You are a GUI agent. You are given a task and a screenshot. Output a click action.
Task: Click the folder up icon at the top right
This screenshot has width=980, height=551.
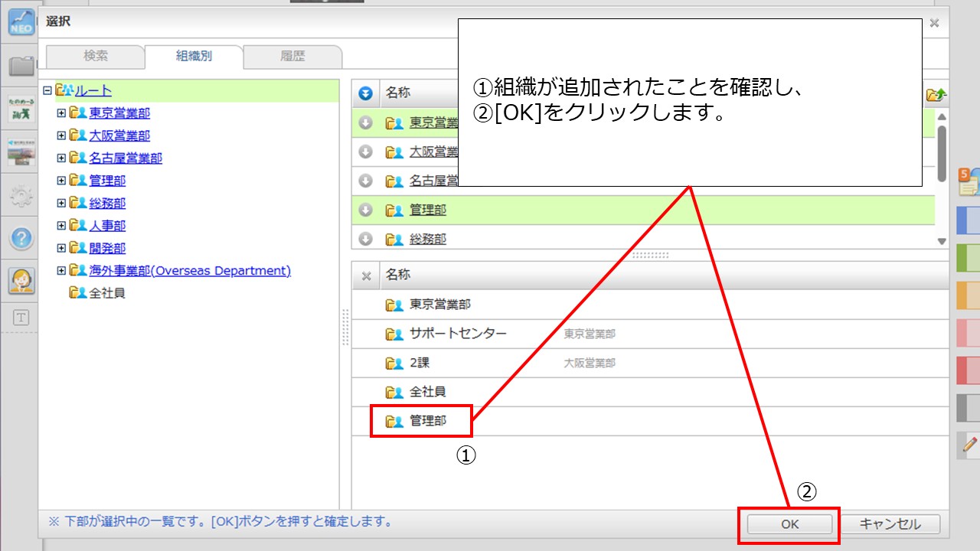point(936,95)
